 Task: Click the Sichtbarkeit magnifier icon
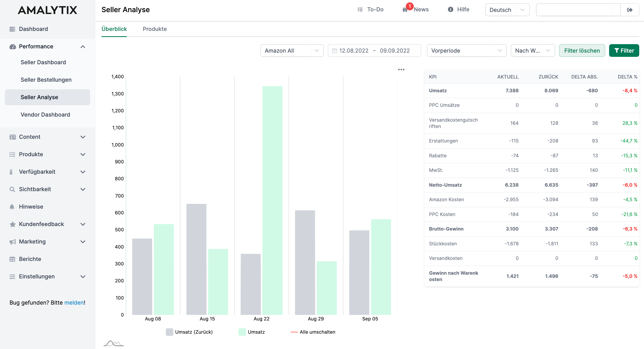click(x=12, y=189)
